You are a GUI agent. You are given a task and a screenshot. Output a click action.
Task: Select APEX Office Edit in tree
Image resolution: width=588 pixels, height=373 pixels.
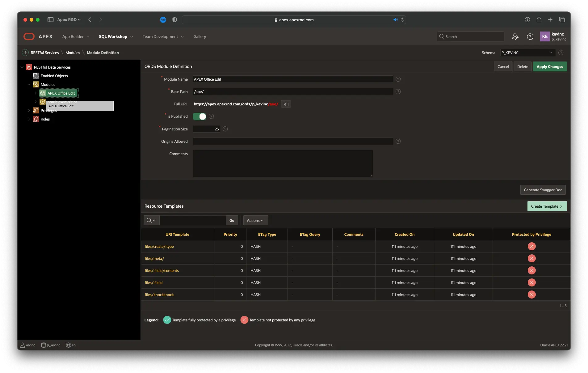coord(58,93)
